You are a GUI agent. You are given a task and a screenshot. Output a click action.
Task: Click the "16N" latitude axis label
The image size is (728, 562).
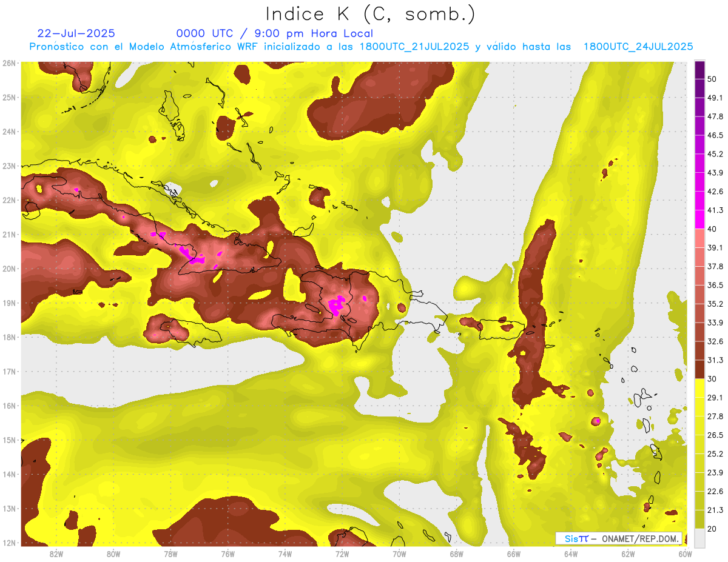[x=9, y=406]
